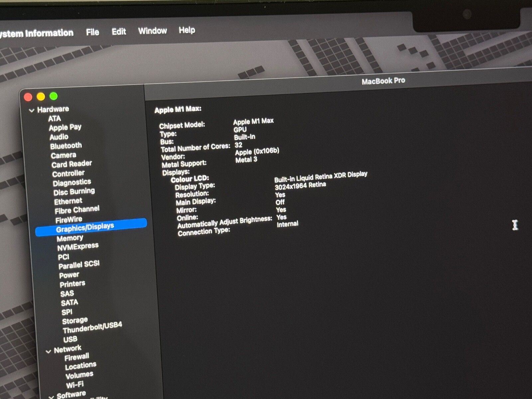Collapse the Network section chevron
The image size is (532, 399).
pyautogui.click(x=48, y=351)
